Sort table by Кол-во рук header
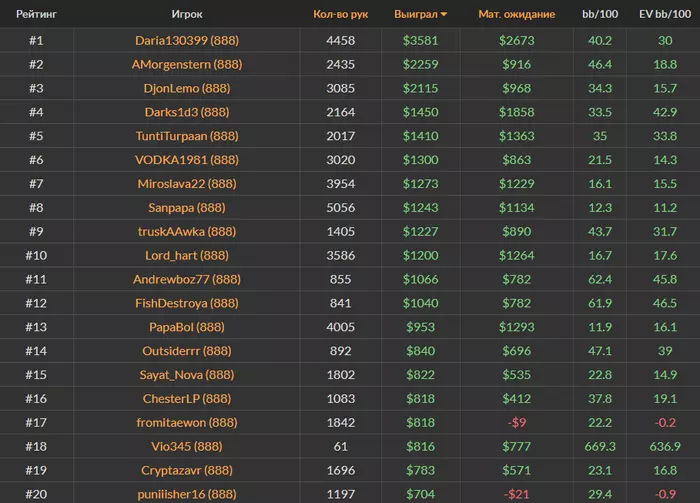Screen dimensions: 700x503 click(x=341, y=14)
